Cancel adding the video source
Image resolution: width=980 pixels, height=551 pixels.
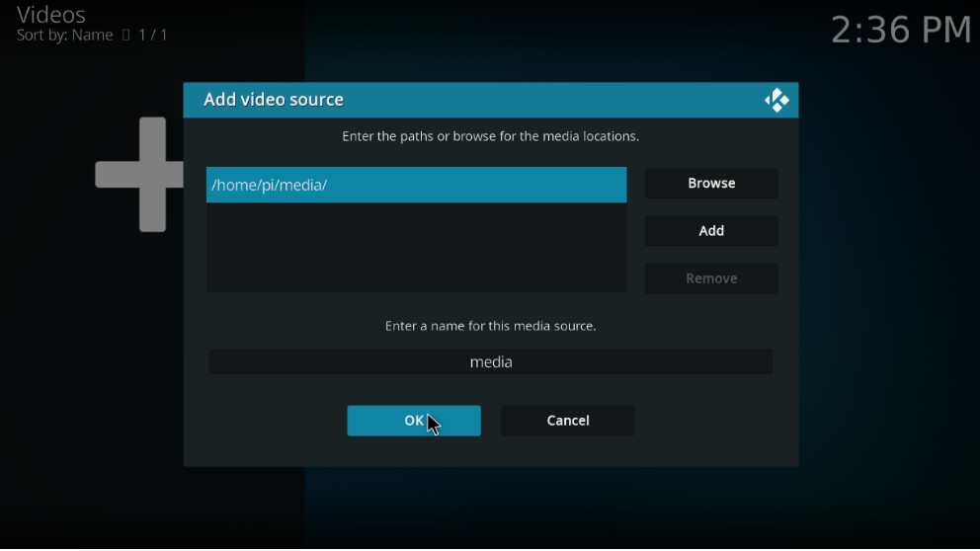coord(568,421)
